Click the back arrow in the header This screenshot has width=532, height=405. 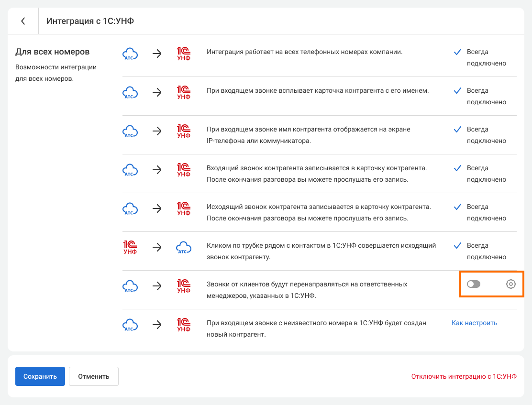click(23, 21)
